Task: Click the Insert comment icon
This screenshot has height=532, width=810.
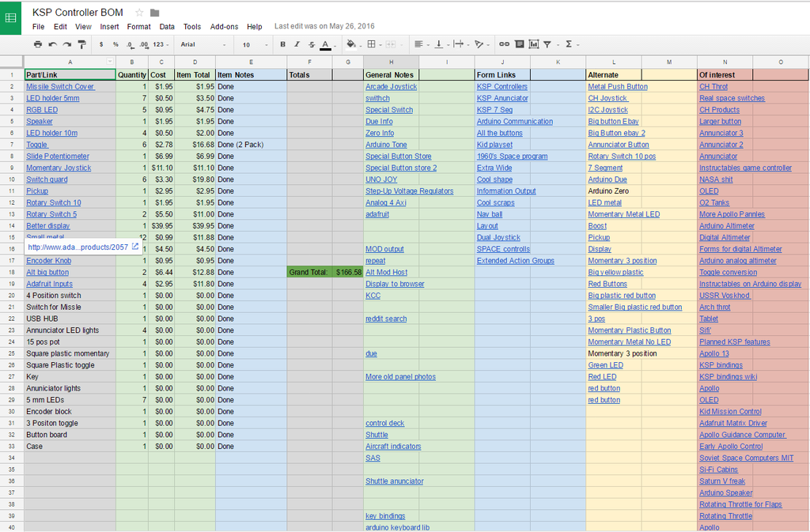Action: [x=520, y=44]
